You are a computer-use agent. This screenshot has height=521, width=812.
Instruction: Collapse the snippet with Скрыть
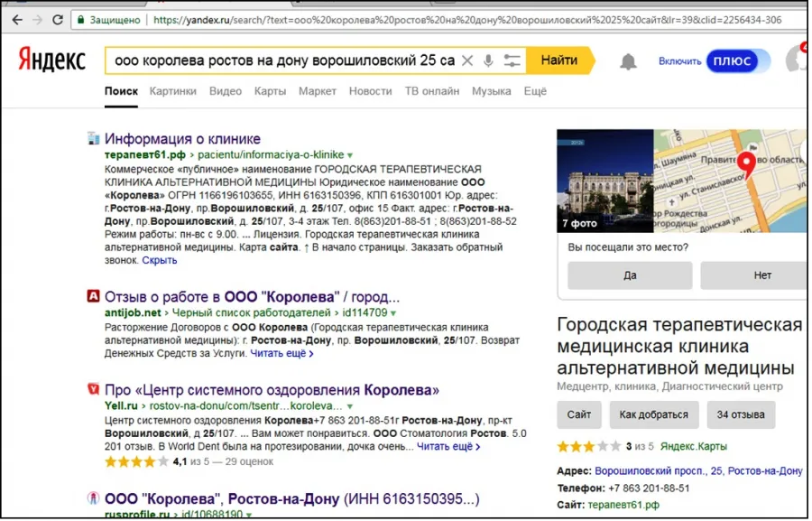(160, 260)
